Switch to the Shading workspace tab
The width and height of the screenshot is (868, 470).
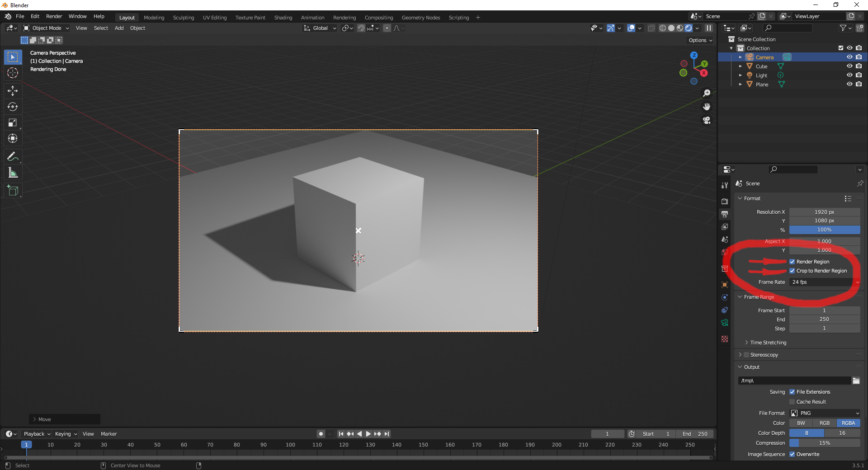(283, 18)
